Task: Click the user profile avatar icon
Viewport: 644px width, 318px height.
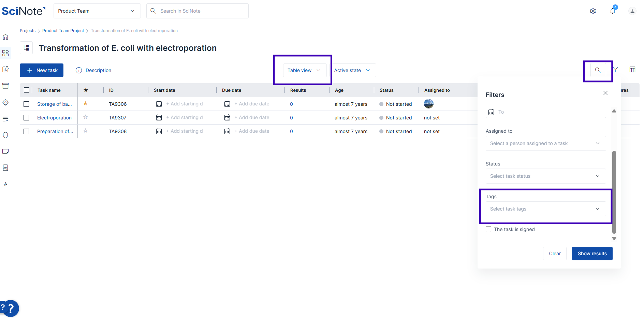Action: coord(632,11)
